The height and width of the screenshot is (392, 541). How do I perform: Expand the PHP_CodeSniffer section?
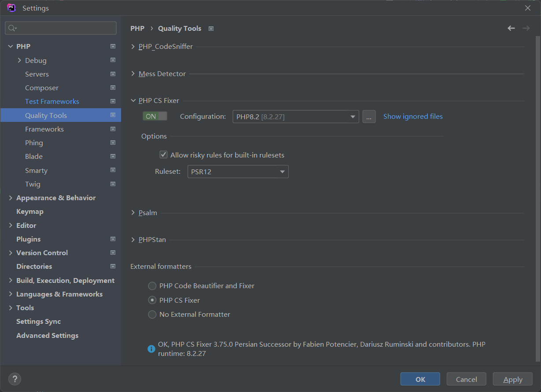pos(133,46)
